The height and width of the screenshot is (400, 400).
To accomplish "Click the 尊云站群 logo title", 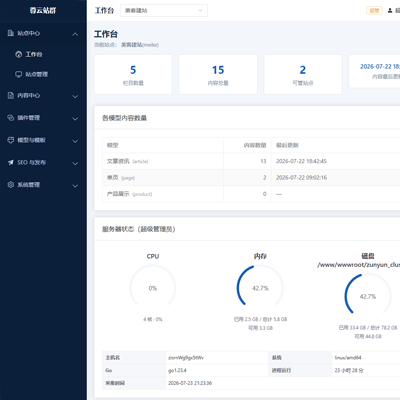I will [43, 10].
